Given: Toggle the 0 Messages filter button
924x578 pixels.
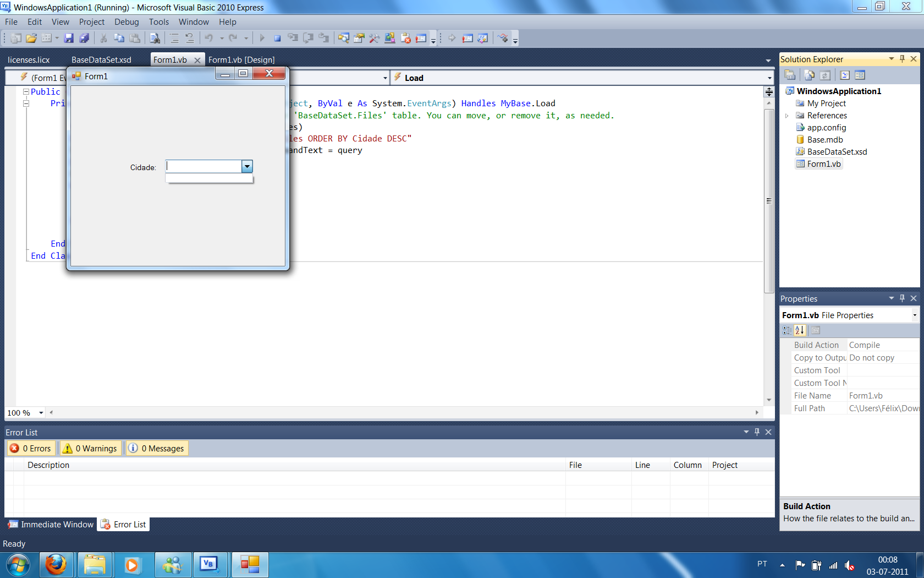Looking at the screenshot, I should click(x=157, y=448).
